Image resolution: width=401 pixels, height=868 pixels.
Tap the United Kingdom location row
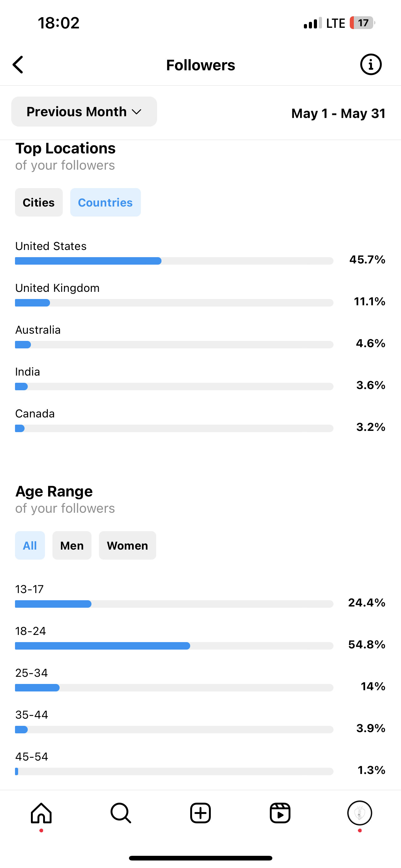[200, 295]
